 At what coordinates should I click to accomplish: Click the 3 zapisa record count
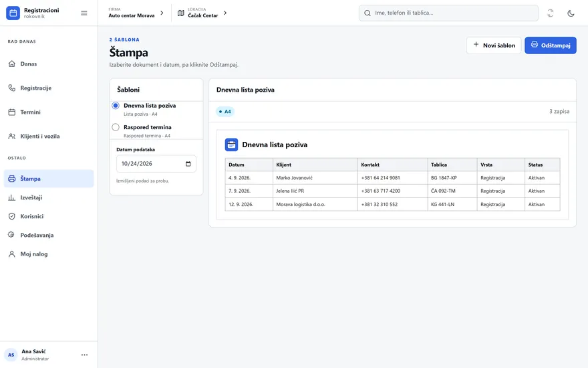(559, 112)
